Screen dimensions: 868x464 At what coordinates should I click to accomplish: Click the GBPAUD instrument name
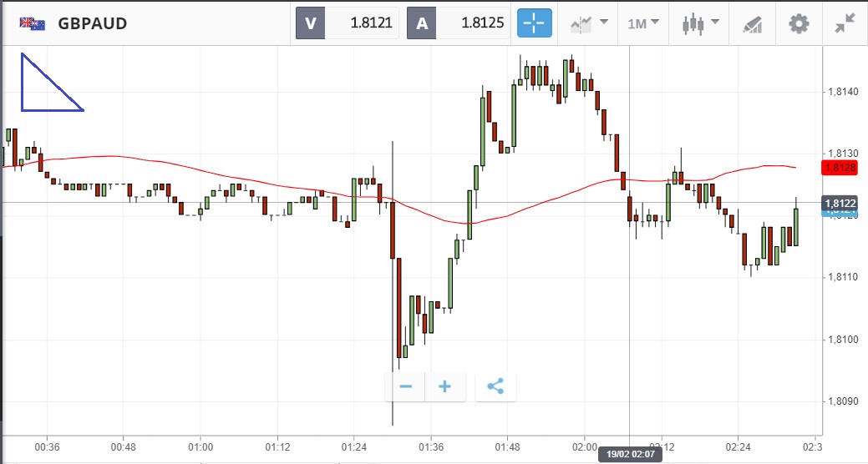coord(93,23)
